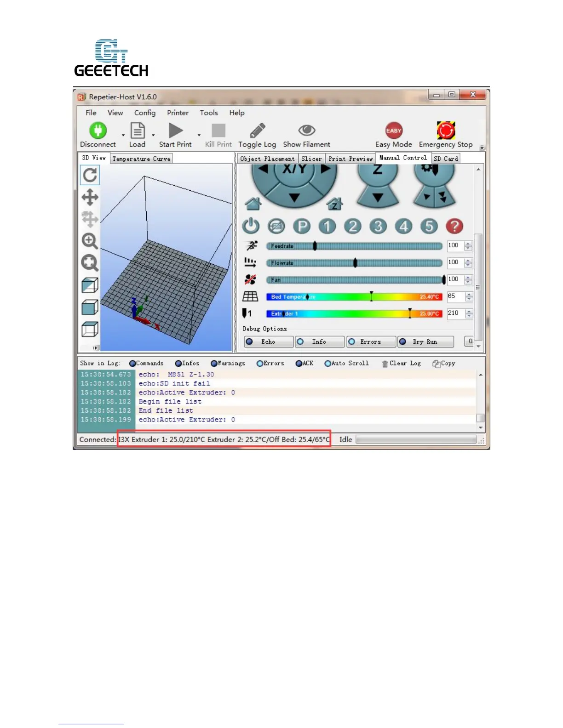The width and height of the screenshot is (563, 728).
Task: Adjust the Flowrate slider
Action: (x=354, y=263)
